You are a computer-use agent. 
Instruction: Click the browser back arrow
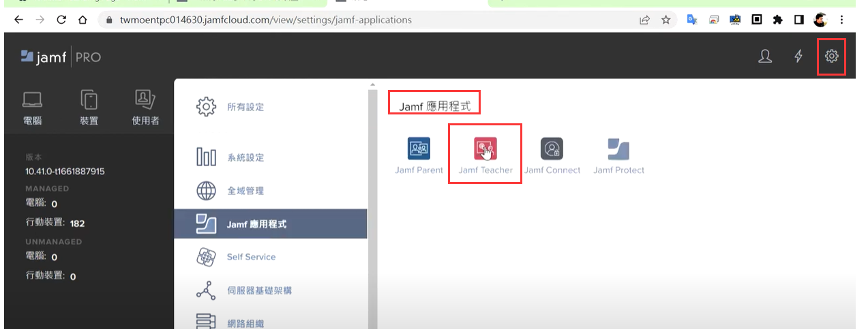[18, 20]
